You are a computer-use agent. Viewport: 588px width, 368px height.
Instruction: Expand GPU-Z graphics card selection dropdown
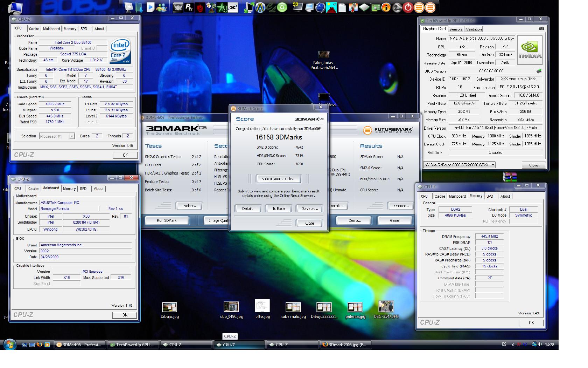[x=493, y=165]
